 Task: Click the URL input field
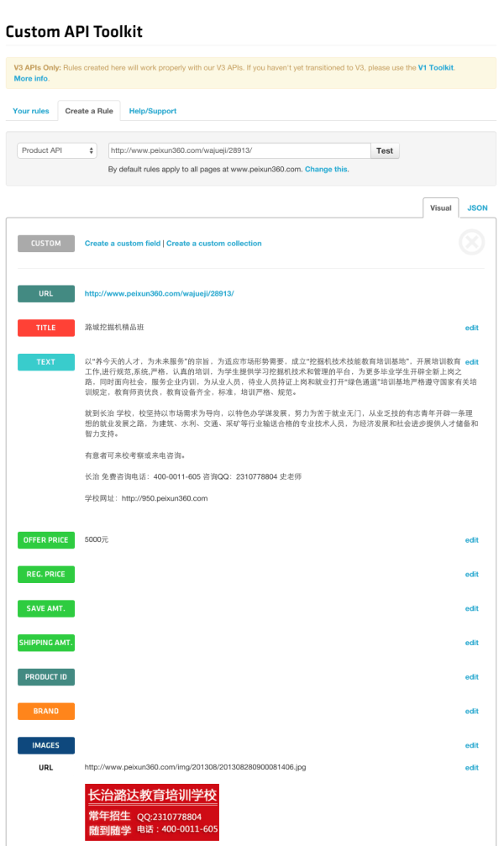click(239, 150)
